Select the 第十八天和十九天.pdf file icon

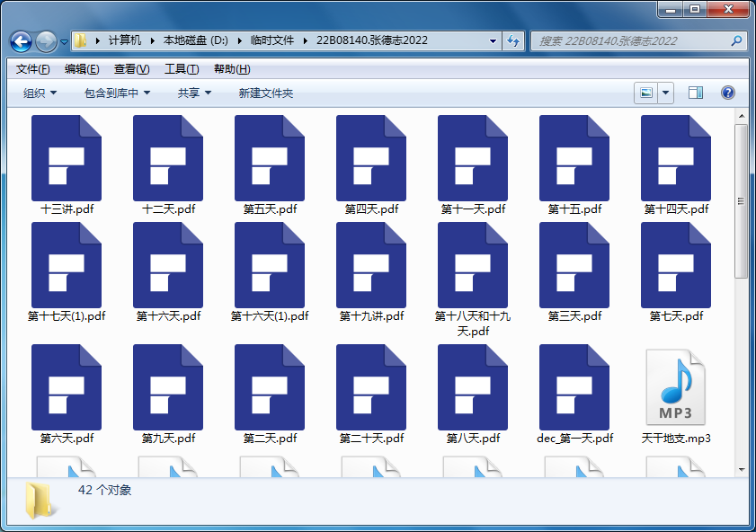click(x=473, y=264)
